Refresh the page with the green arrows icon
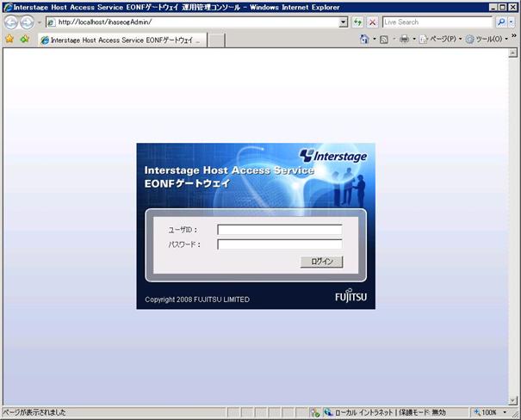This screenshot has width=521, height=420. point(357,22)
